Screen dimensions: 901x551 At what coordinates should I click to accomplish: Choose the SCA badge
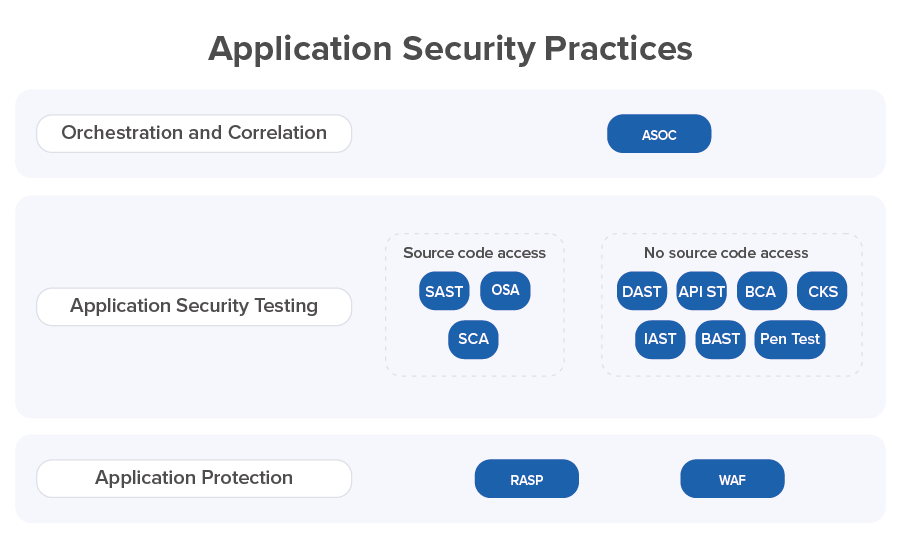click(473, 340)
